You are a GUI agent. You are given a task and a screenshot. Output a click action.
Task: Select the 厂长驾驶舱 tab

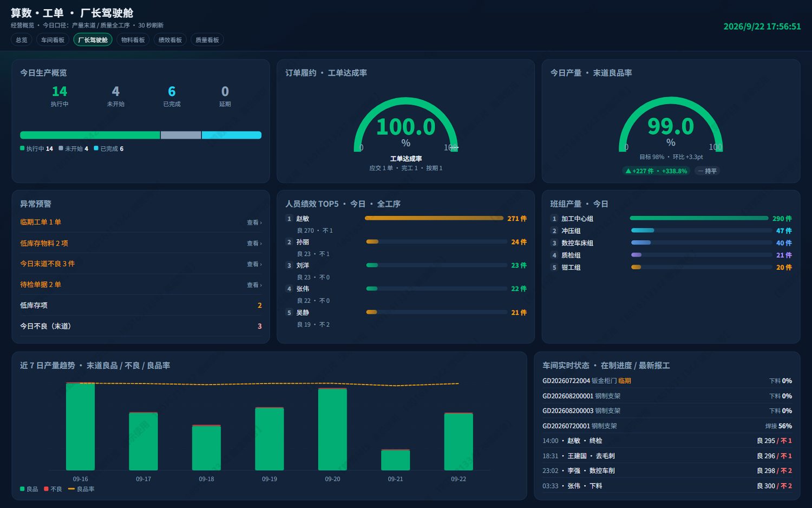coord(93,40)
